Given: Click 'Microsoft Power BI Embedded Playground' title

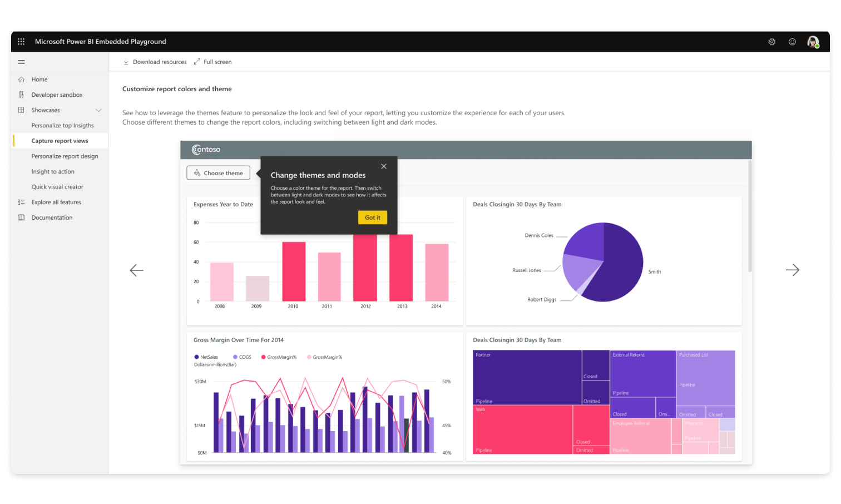Looking at the screenshot, I should tap(101, 42).
